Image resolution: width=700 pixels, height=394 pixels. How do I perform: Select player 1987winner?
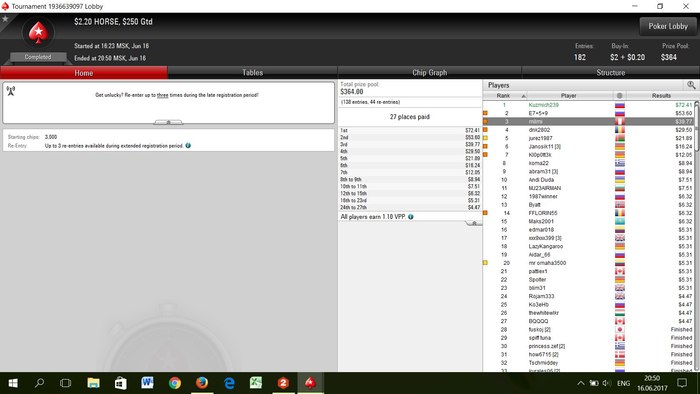(x=543, y=196)
